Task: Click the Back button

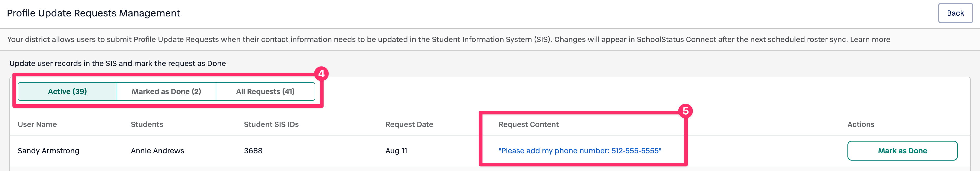Action: [x=955, y=13]
